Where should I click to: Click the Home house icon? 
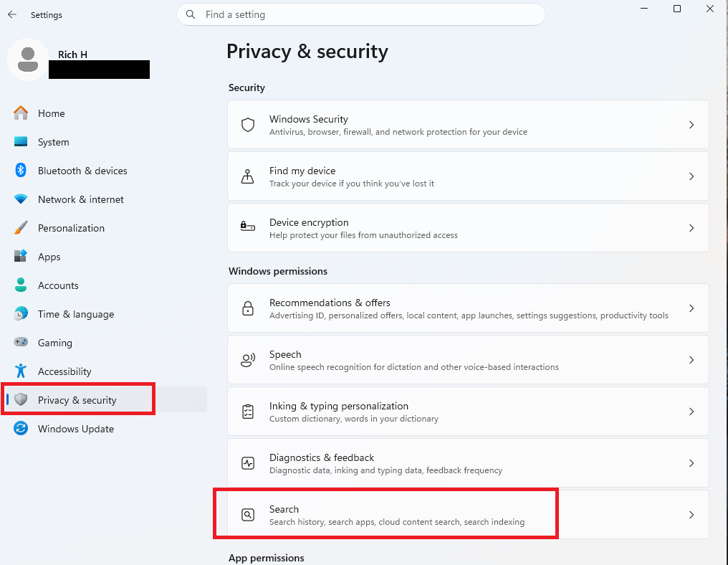click(x=21, y=113)
